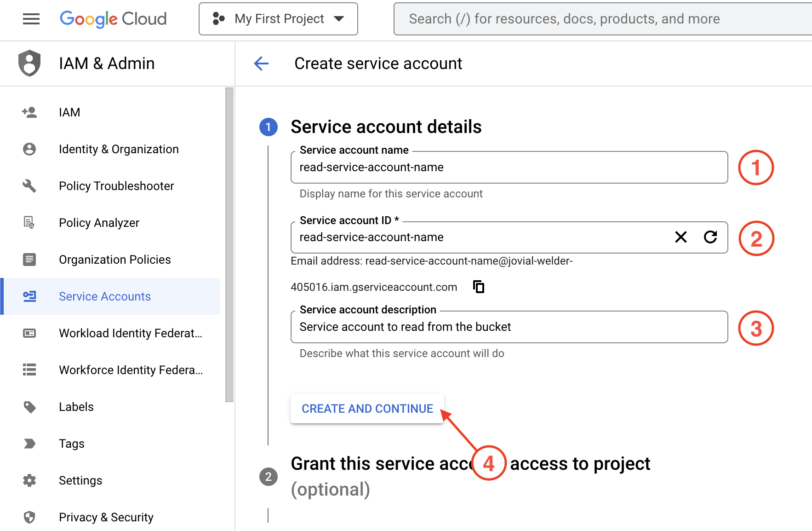Viewport: 812px width, 531px height.
Task: Click the sidebar vertical scrollbar
Action: pyautogui.click(x=229, y=245)
